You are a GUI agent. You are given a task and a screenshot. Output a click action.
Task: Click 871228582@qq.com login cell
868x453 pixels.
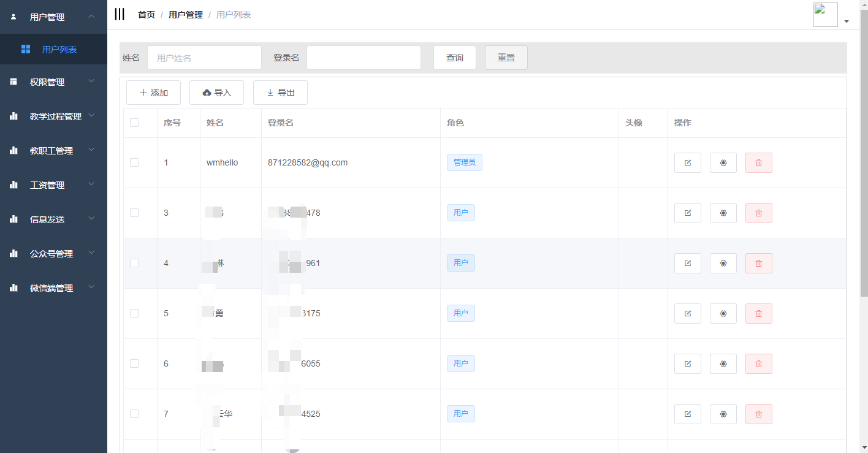click(x=308, y=162)
